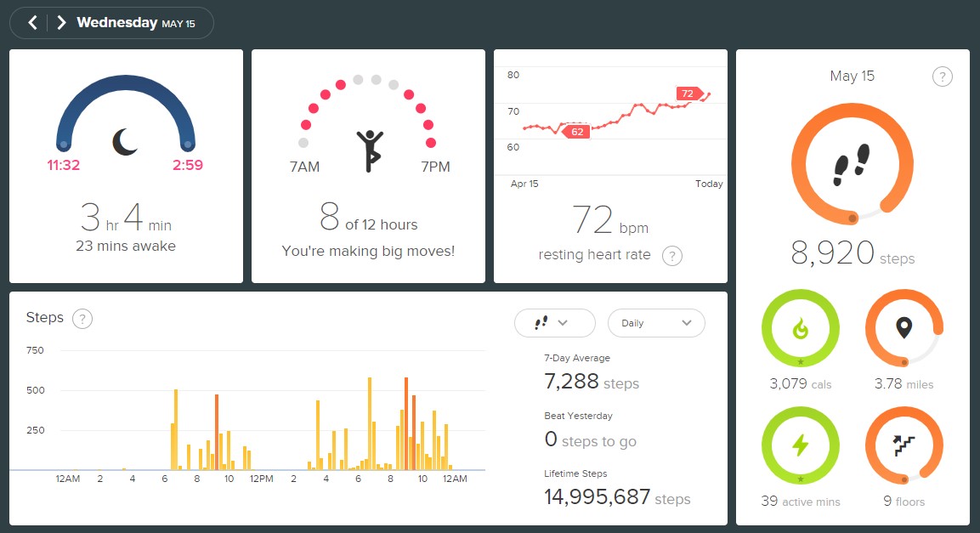Viewport: 980px width, 533px height.
Task: Select the 3 hr 4 min sleep duration
Action: [x=126, y=218]
